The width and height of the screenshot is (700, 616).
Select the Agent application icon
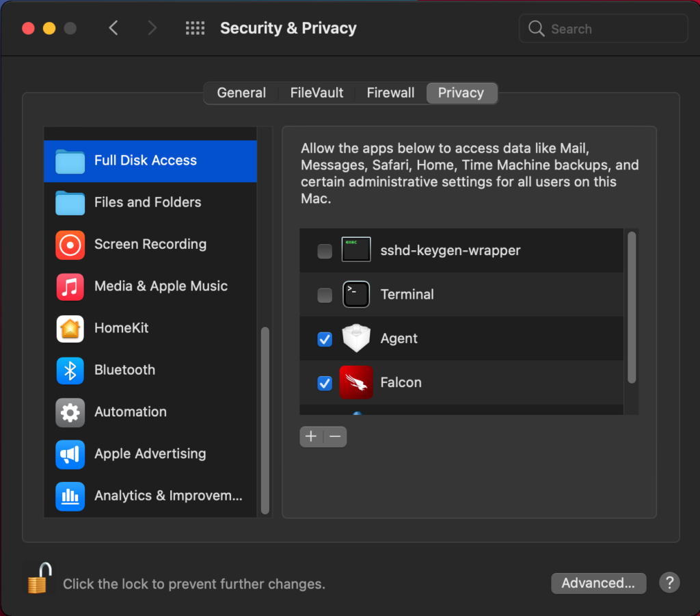pos(356,338)
